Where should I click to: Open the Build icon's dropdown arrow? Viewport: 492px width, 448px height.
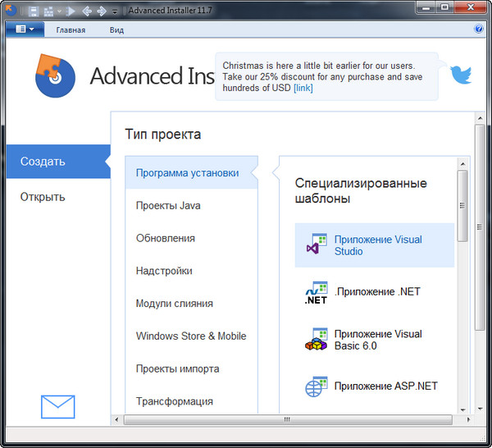point(59,11)
